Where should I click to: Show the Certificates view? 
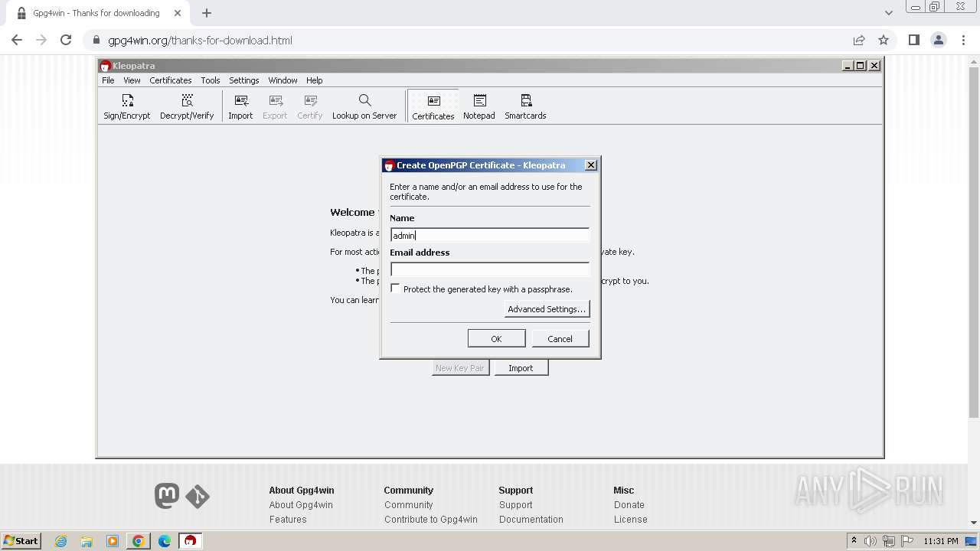tap(433, 106)
